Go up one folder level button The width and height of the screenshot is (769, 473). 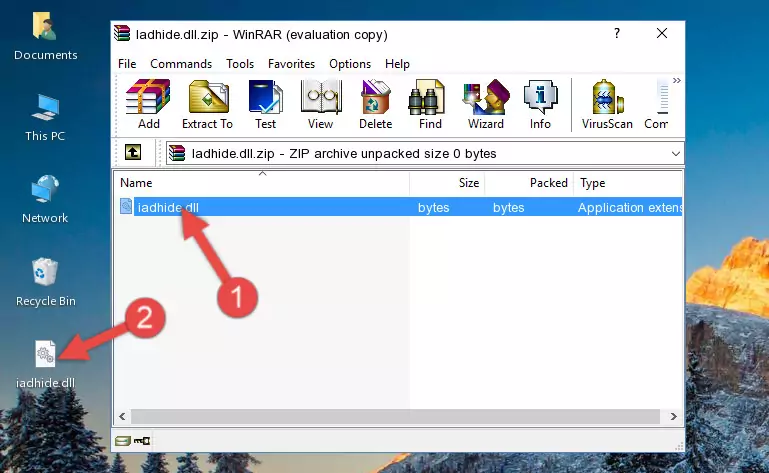pos(133,153)
